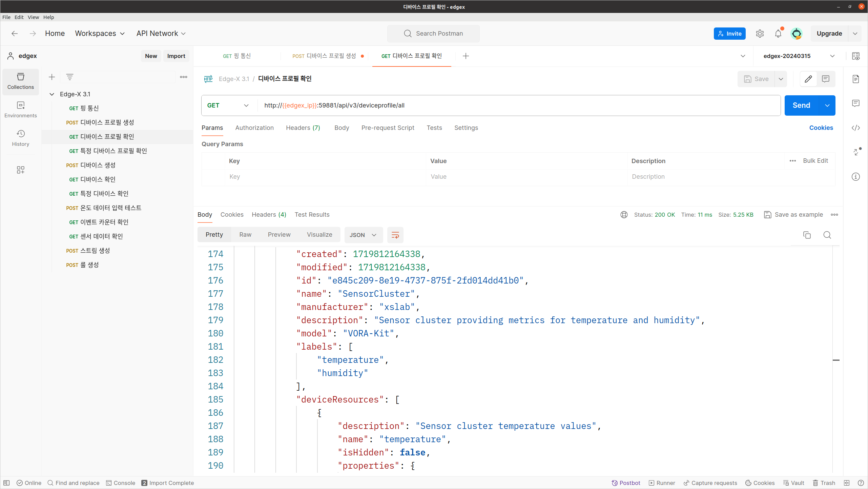868x489 pixels.
Task: Open the code snippet icon
Action: 855,128
